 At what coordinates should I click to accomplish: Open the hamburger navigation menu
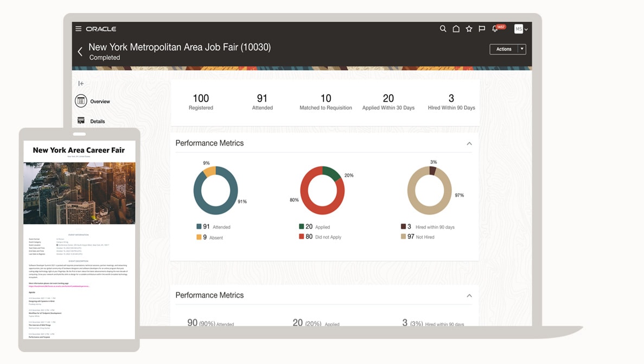79,29
